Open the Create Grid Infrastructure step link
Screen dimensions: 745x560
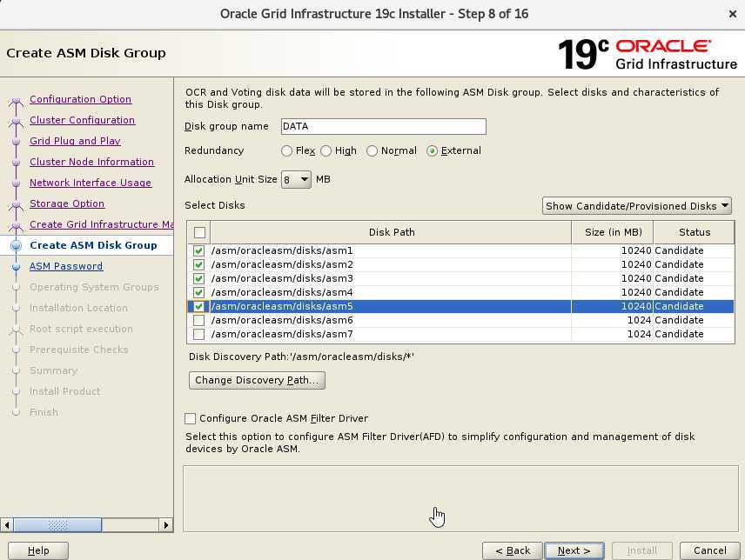pyautogui.click(x=101, y=224)
